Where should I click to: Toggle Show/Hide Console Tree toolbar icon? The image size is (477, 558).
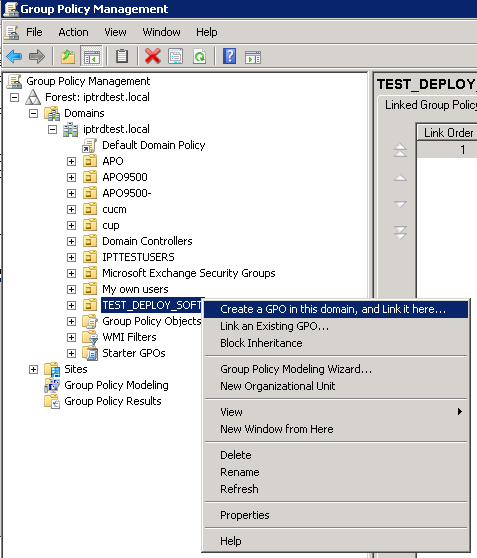91,56
